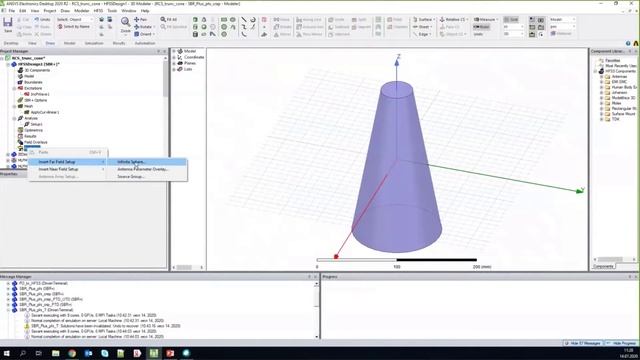Choose Infinite Sphere from the submenu

coord(147,162)
